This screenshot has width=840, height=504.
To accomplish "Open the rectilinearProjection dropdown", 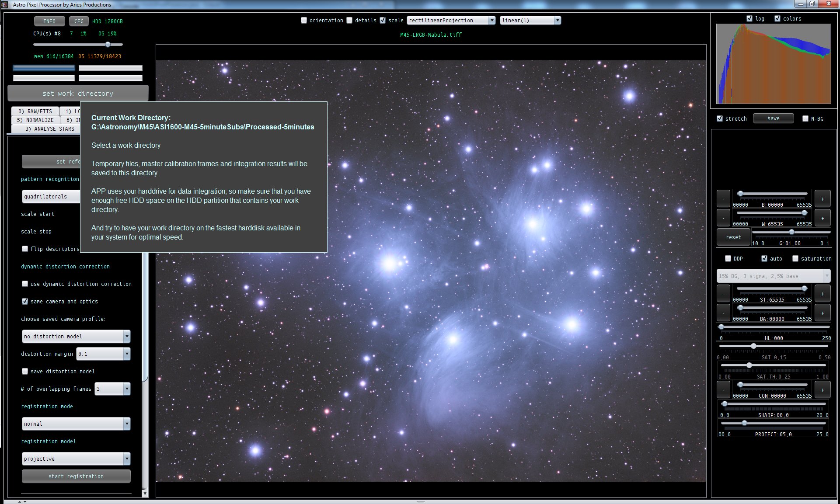I will (x=451, y=20).
